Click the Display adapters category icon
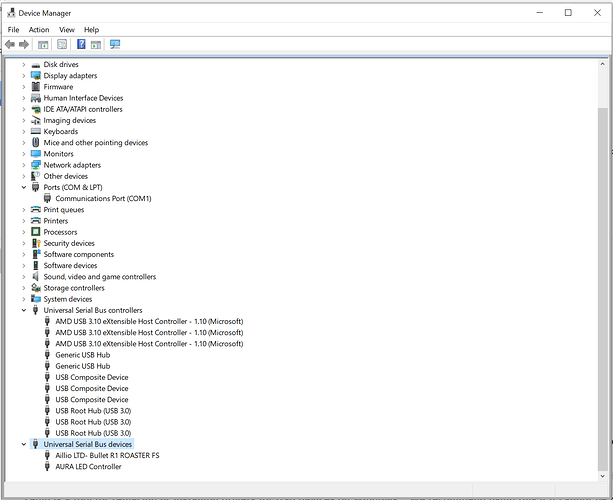Image resolution: width=613 pixels, height=500 pixels. tap(36, 75)
